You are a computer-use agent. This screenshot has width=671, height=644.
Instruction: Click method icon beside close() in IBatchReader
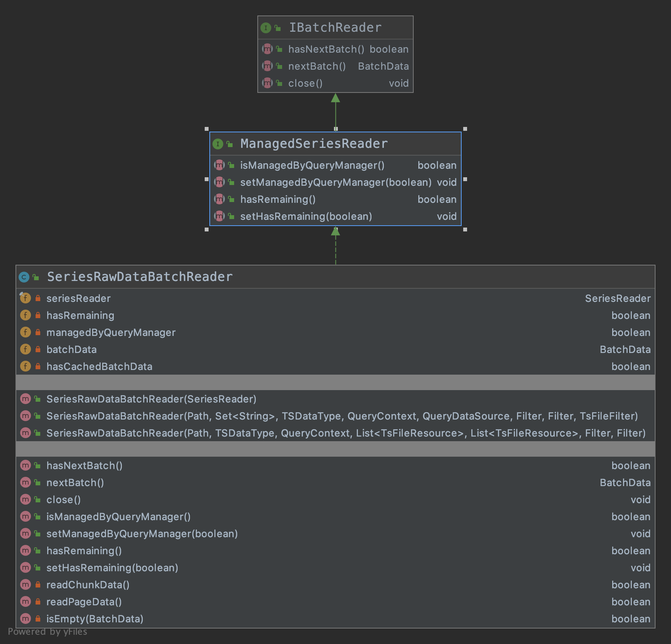pyautogui.click(x=267, y=83)
